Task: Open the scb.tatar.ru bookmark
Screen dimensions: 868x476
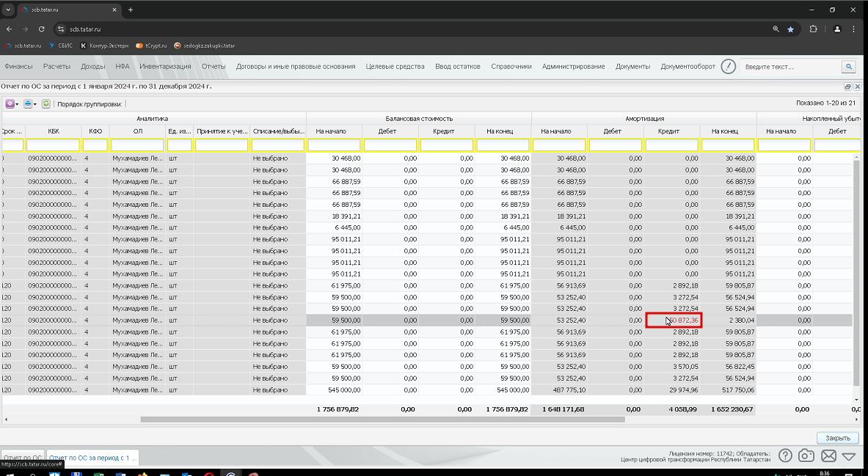Action: (23, 46)
